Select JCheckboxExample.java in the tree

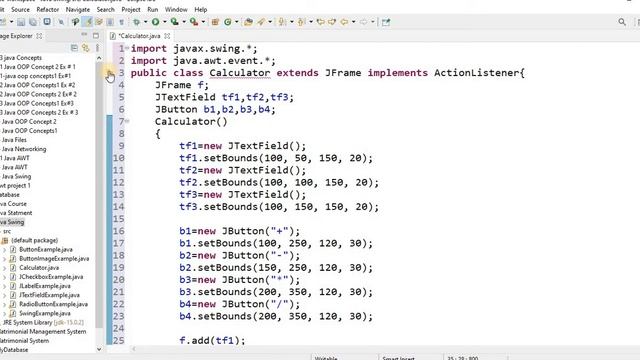[51, 277]
